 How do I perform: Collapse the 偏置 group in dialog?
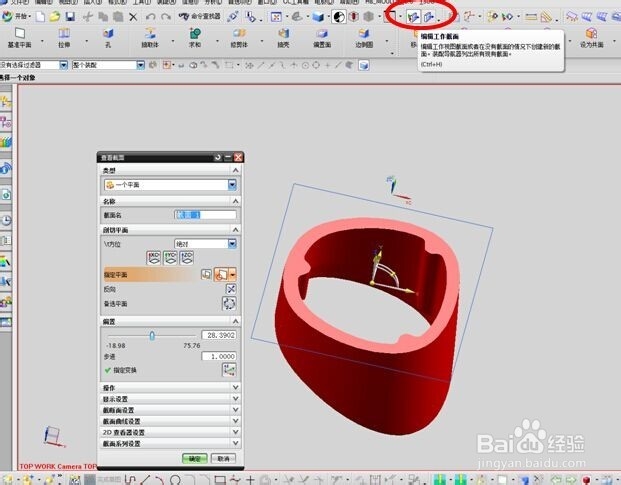point(235,321)
